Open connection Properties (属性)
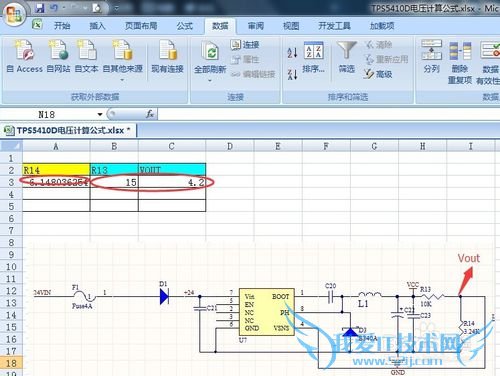Image resolution: width=500 pixels, height=376 pixels. [x=245, y=59]
